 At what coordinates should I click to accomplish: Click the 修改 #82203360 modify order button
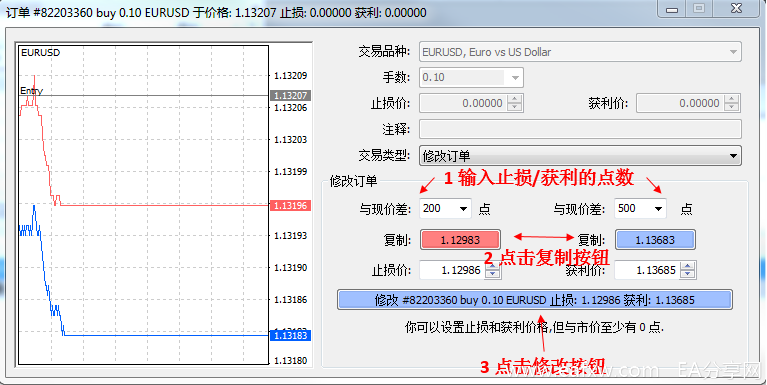(x=535, y=300)
